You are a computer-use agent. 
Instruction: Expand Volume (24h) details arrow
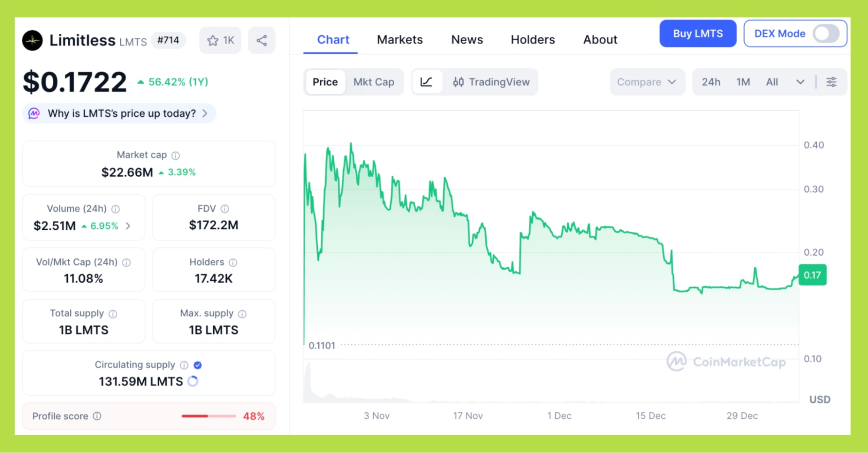(x=128, y=226)
